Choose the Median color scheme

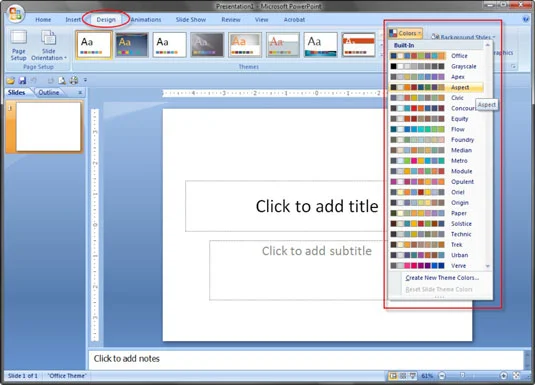coord(436,150)
